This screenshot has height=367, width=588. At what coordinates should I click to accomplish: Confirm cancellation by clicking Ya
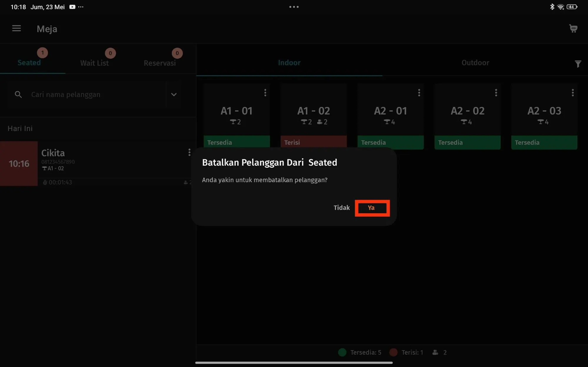pos(372,208)
